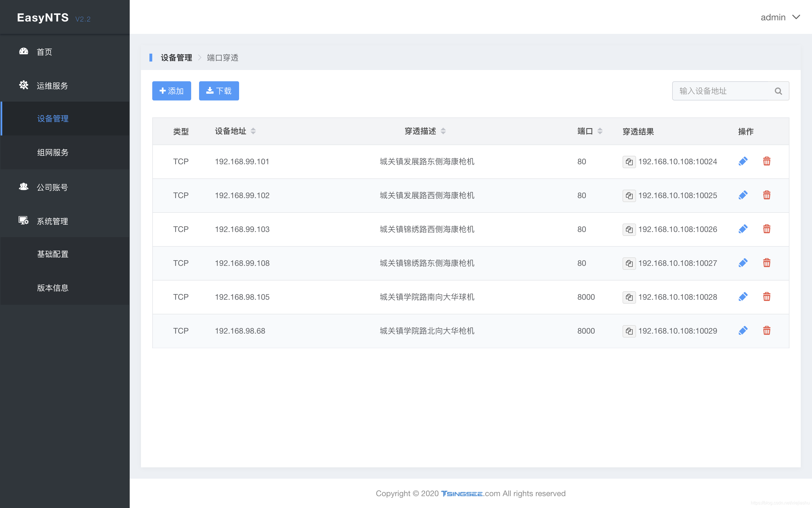Click the 穿透结果 column header

coord(638,131)
